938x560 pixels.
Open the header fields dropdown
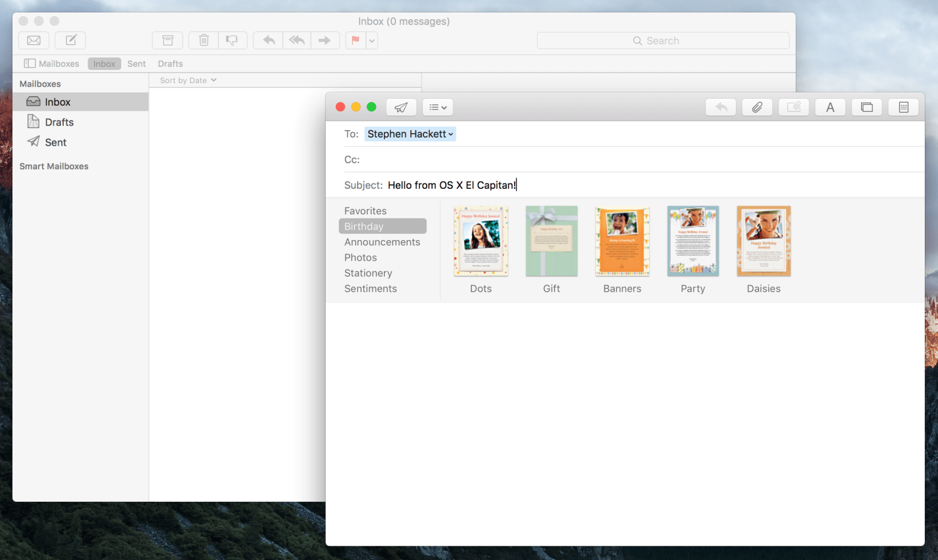[438, 107]
